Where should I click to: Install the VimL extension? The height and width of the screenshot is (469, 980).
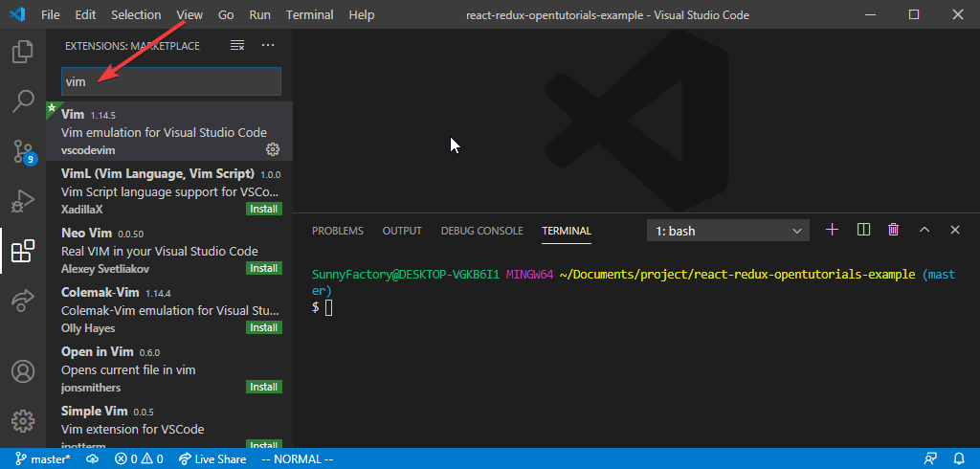pos(264,209)
